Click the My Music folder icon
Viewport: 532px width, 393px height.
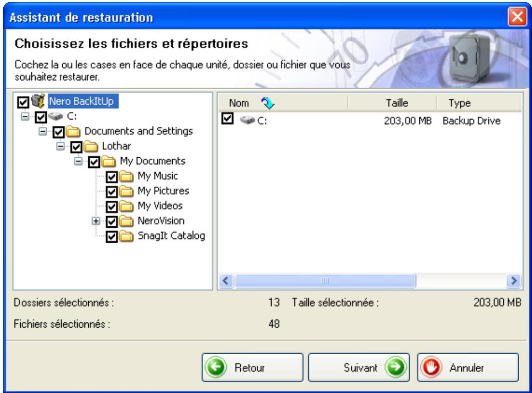pyautogui.click(x=126, y=176)
